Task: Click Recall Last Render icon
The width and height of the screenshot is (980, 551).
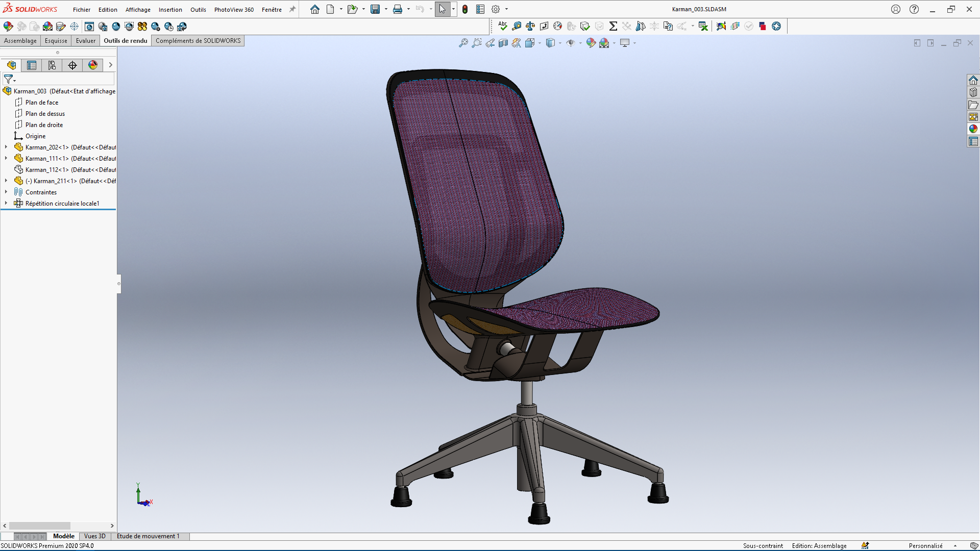Action: pyautogui.click(x=182, y=27)
